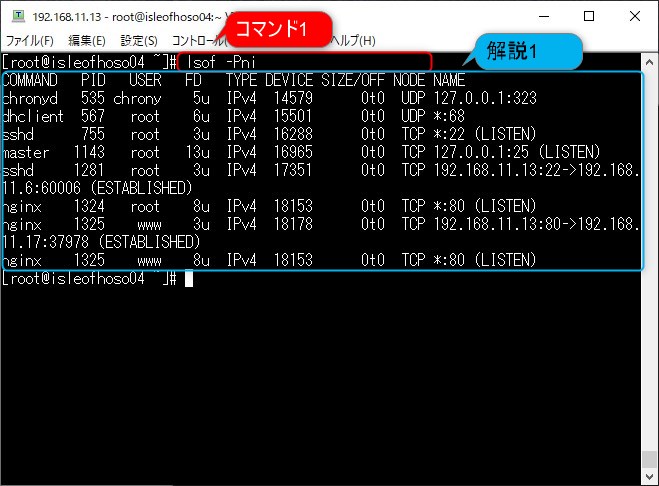
Task: Click the scrollbar down arrow
Action: coord(649,477)
